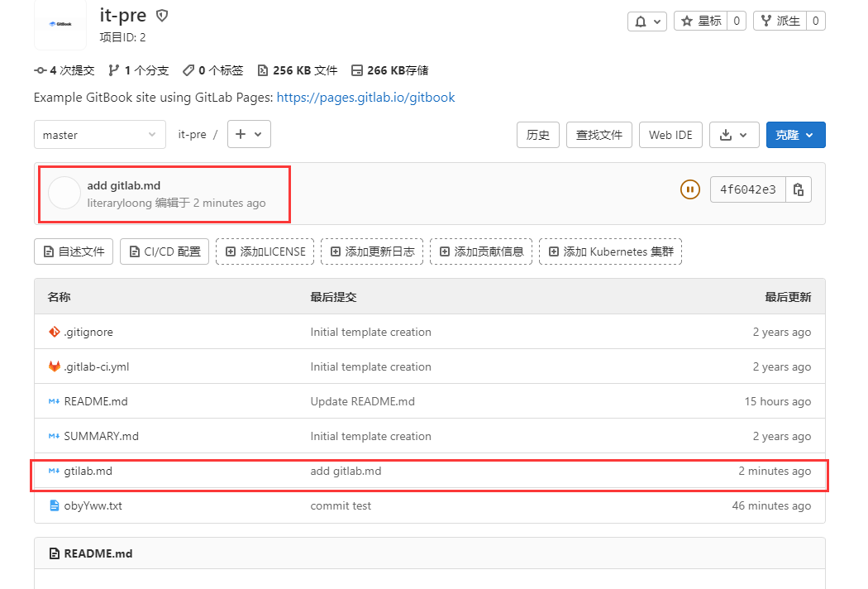The width and height of the screenshot is (868, 589).
Task: Click the paused pipeline status icon
Action: coord(689,189)
